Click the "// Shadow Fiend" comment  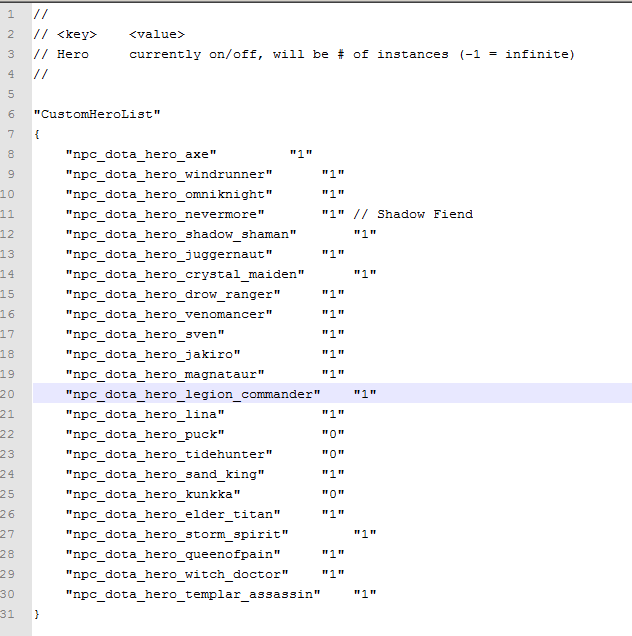click(413, 214)
